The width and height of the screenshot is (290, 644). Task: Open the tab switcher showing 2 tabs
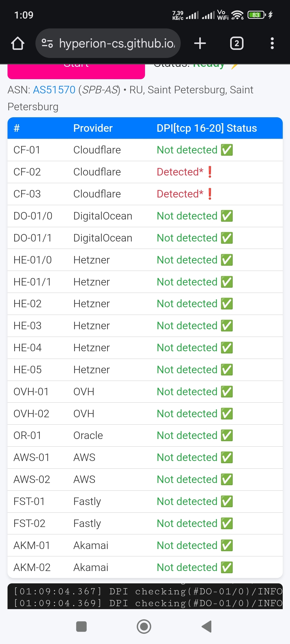(x=237, y=43)
